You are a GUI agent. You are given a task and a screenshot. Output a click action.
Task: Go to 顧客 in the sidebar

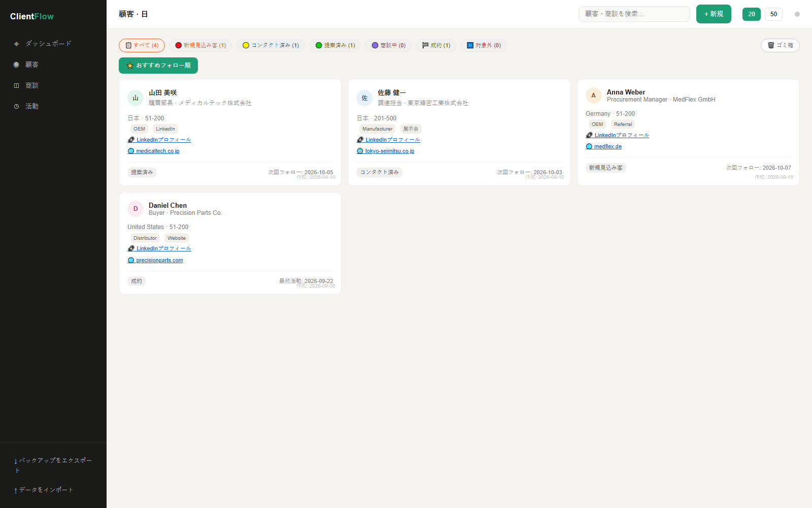pos(53,65)
